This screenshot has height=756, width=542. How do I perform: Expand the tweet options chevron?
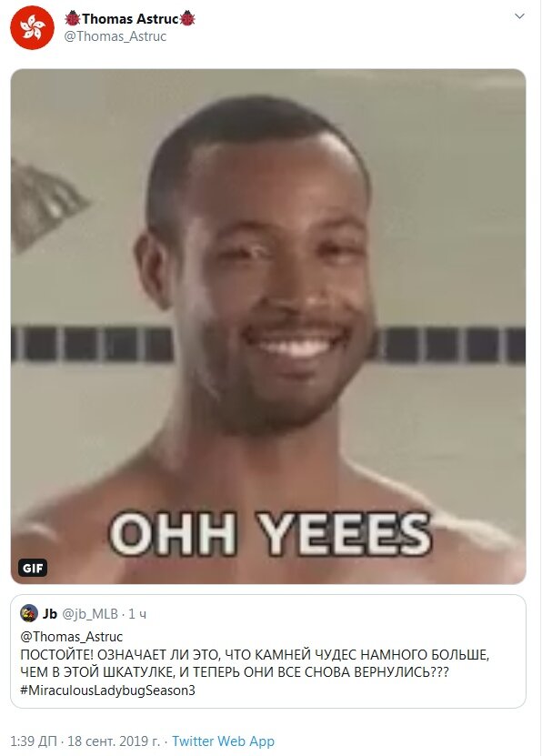(x=519, y=15)
